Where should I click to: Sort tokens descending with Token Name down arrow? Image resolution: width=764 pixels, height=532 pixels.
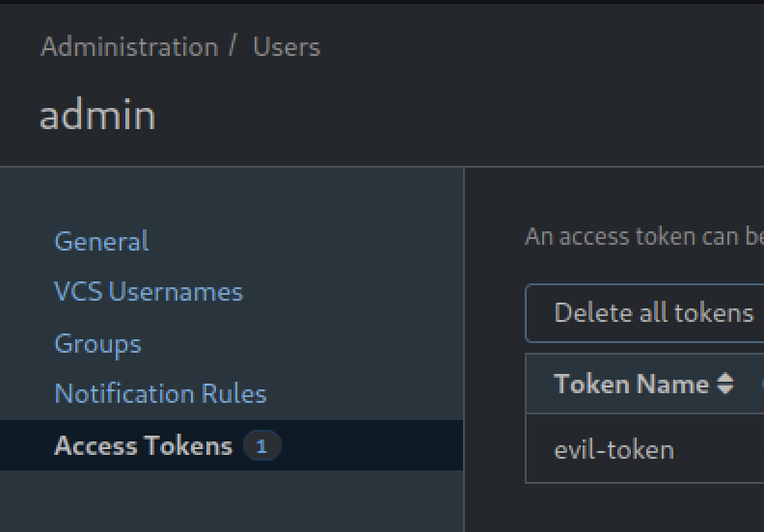click(725, 390)
